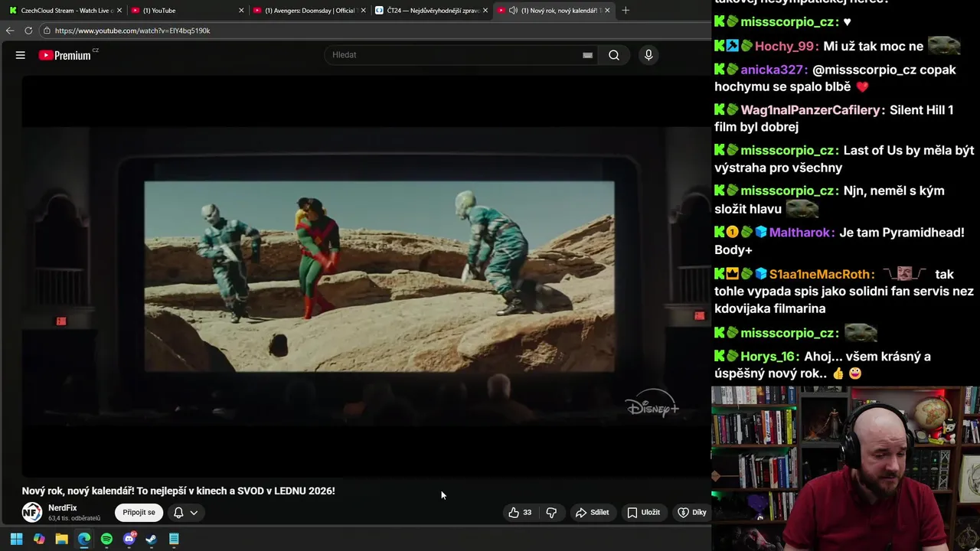Open the on-screen keyboard icon in search box
Image resolution: width=980 pixels, height=551 pixels.
point(587,55)
